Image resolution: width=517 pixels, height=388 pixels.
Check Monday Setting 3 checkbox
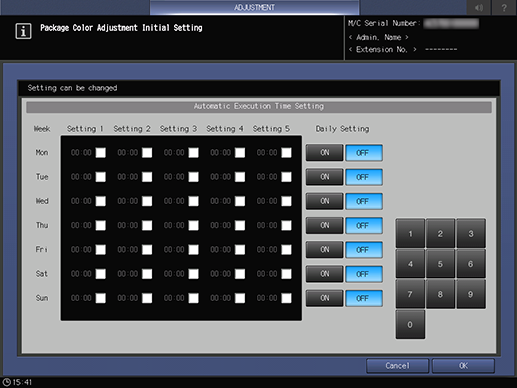194,153
